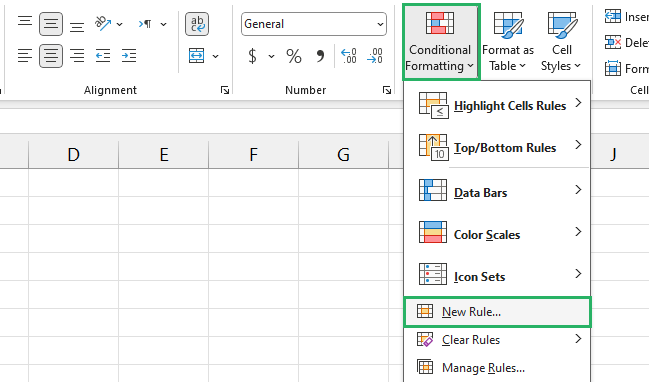The height and width of the screenshot is (382, 649).
Task: Open the Highlight Cells Rules submenu
Action: pos(497,106)
